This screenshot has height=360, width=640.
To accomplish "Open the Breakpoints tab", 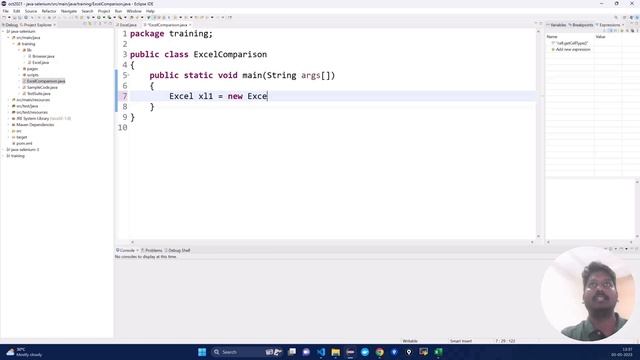I will (581, 25).
